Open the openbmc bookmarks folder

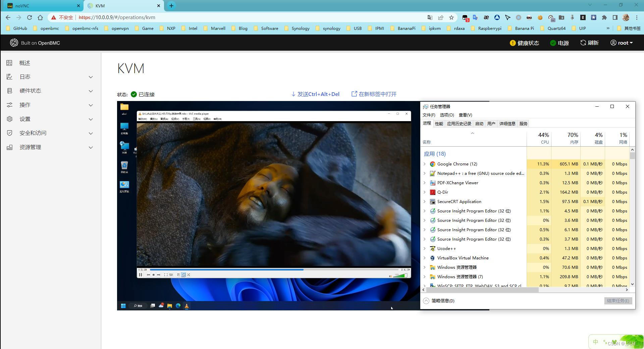tap(46, 29)
